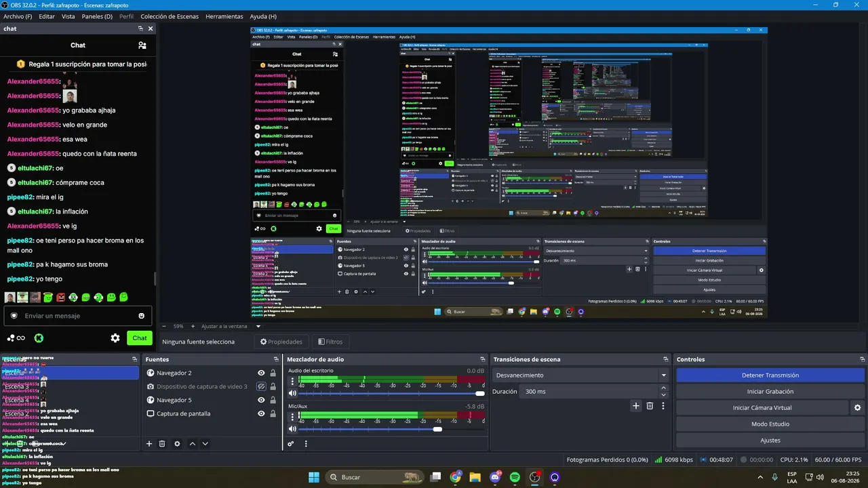Open the Vista menu
Viewport: 868px width, 488px height.
click(x=68, y=16)
